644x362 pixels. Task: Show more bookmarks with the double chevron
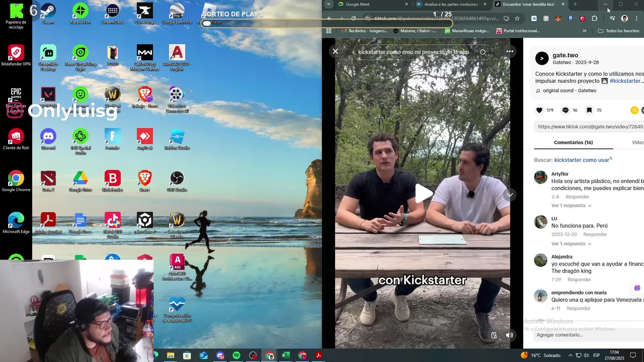[584, 31]
